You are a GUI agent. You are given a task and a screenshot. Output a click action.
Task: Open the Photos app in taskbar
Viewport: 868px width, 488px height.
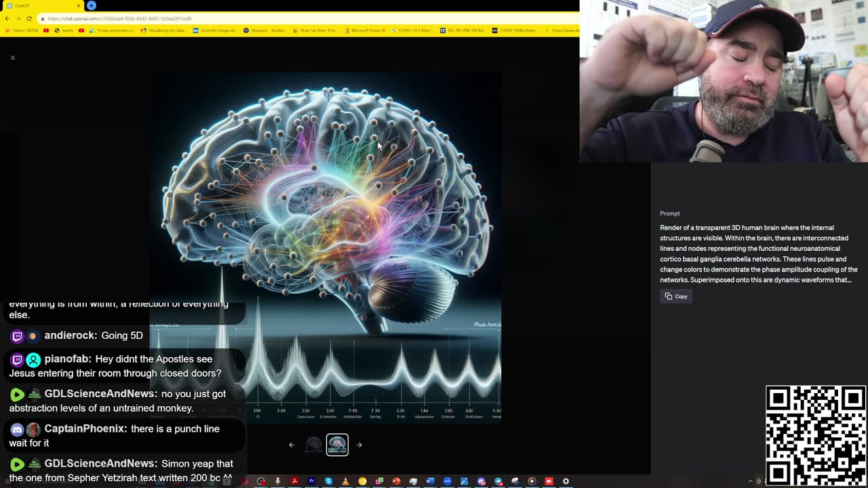(x=464, y=481)
